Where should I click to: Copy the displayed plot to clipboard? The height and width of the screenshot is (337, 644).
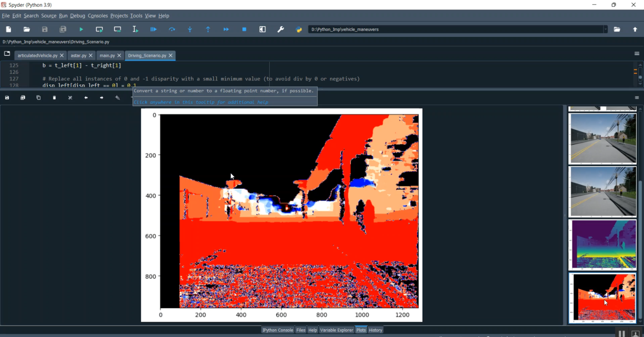[38, 97]
